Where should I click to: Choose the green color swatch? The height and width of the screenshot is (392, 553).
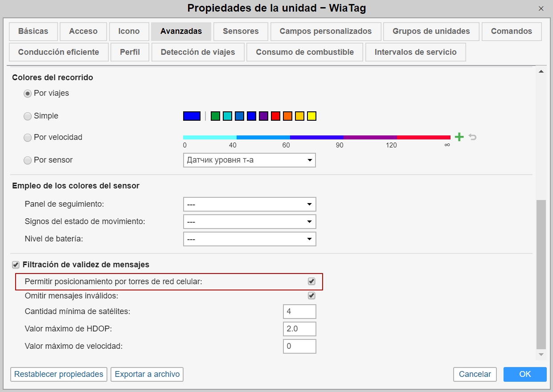(215, 116)
